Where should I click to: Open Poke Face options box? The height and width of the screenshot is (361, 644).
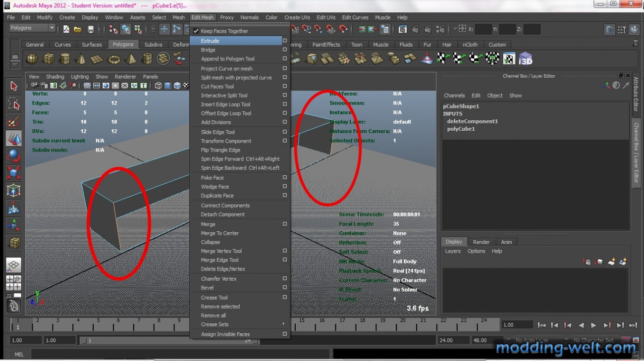click(285, 177)
